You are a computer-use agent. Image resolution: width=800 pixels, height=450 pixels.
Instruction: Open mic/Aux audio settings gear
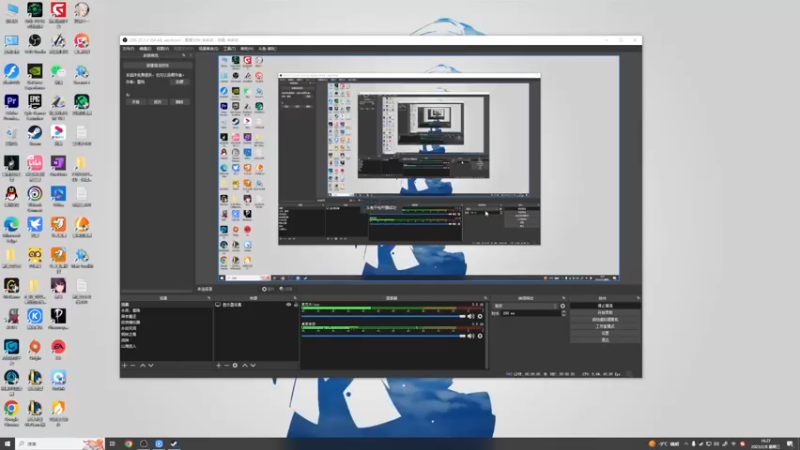click(x=480, y=316)
